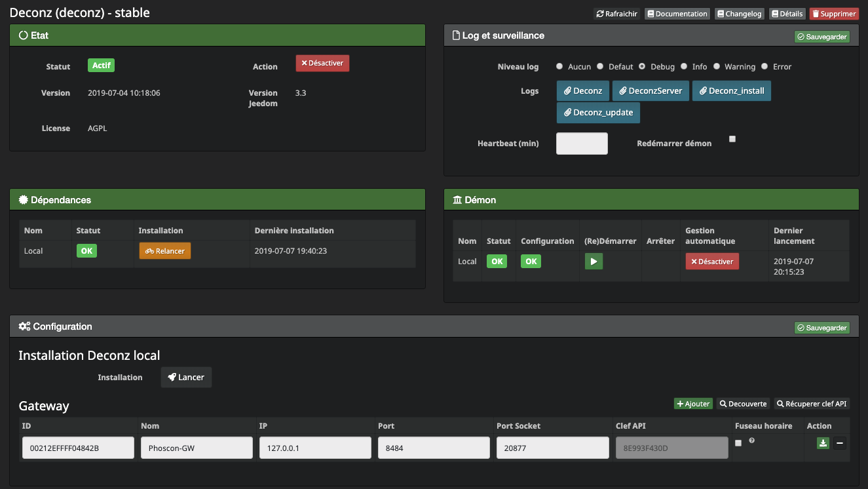868x489 pixels.
Task: Open the Documentation button
Action: tap(677, 14)
